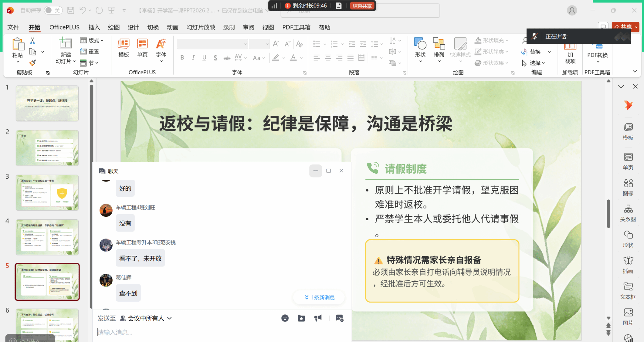
Task: Open the 插入 ribbon tab
Action: point(94,27)
